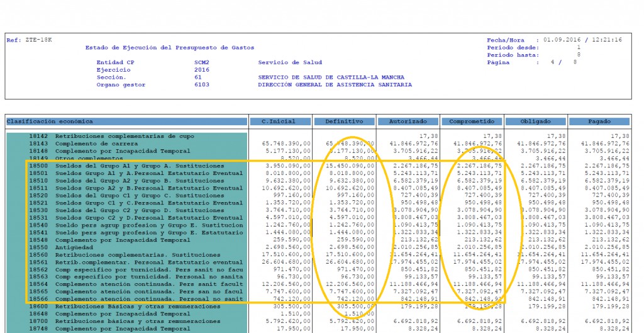Select row "18563 Comp especifico por turnicidad. Personal no sanita"
644x333 pixels.
319,277
